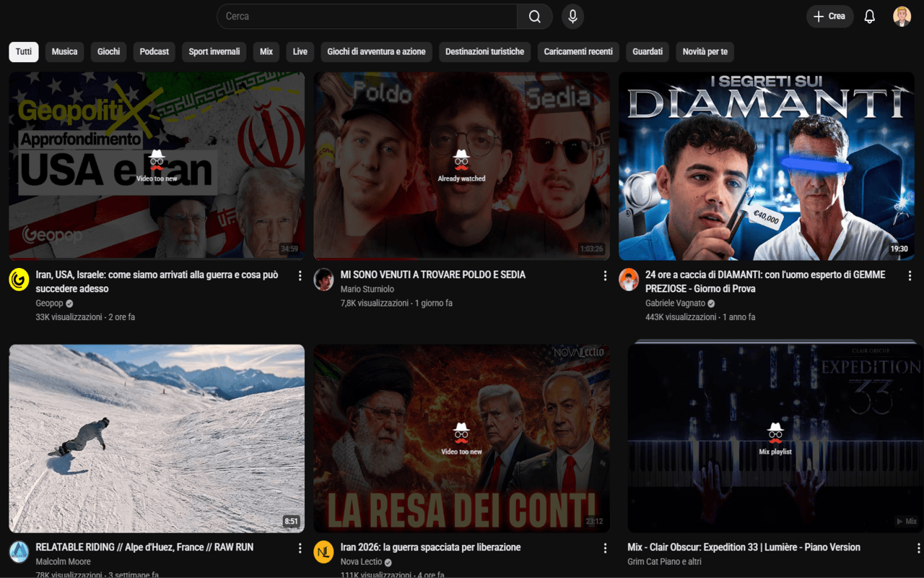Open the account avatar menu
This screenshot has width=924, height=578.
902,17
